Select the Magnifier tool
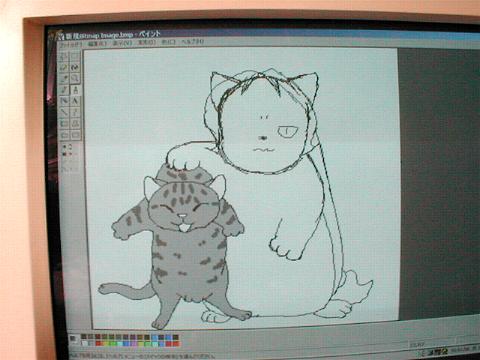This screenshot has width=480, height=360. 76,79
